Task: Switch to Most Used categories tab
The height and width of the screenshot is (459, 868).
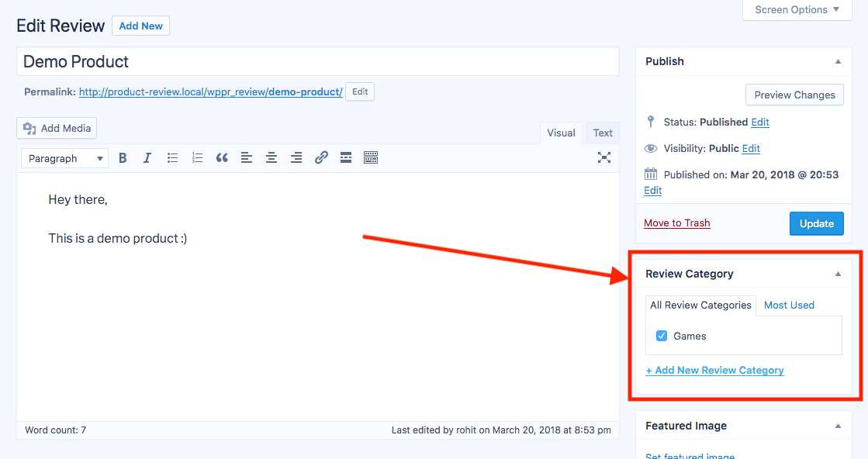Action: (789, 305)
